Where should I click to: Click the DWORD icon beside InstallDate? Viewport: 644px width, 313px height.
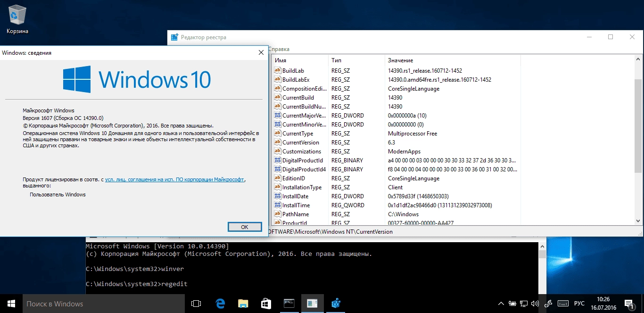(278, 196)
